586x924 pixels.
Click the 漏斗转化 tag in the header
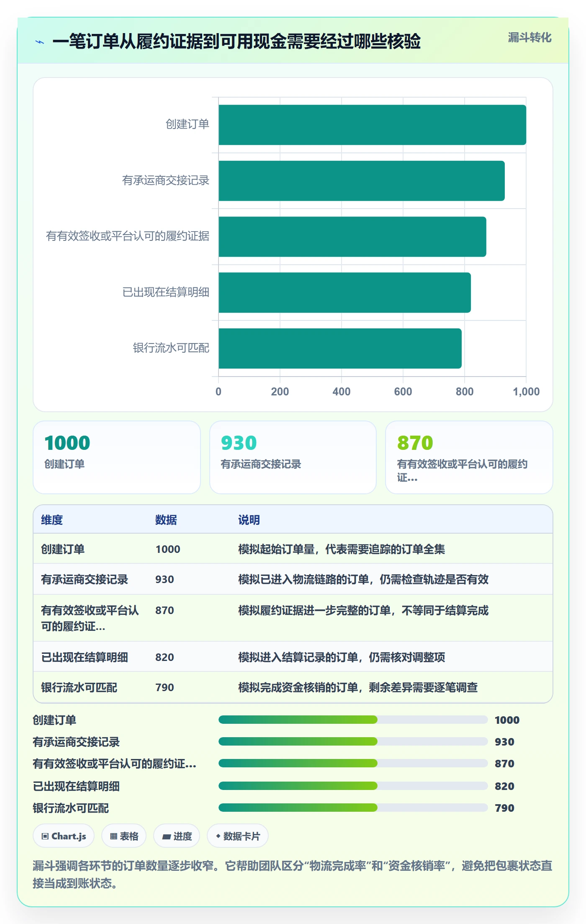point(529,38)
